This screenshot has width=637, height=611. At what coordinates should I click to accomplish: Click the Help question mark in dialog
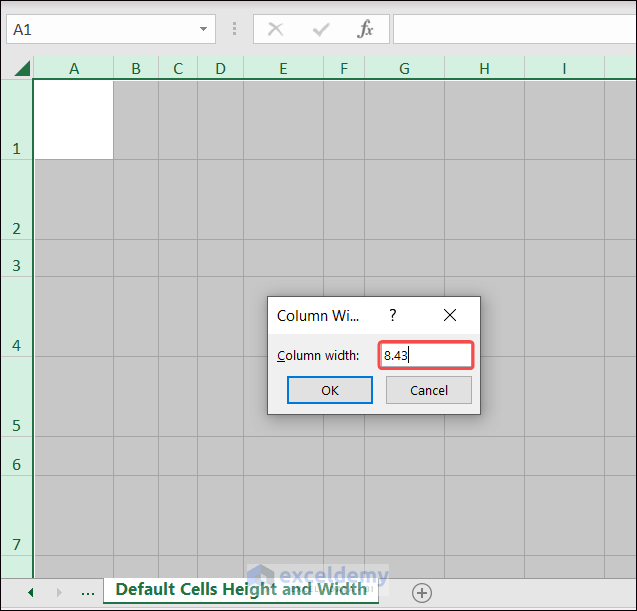(x=392, y=315)
